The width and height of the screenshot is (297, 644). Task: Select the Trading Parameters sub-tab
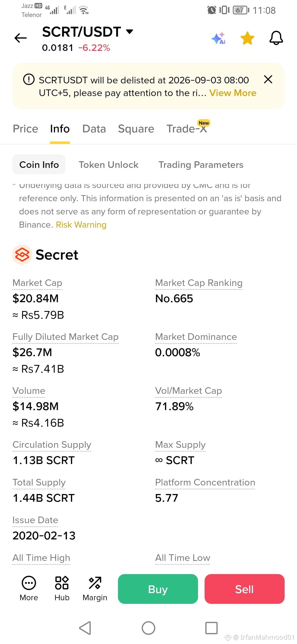(201, 165)
